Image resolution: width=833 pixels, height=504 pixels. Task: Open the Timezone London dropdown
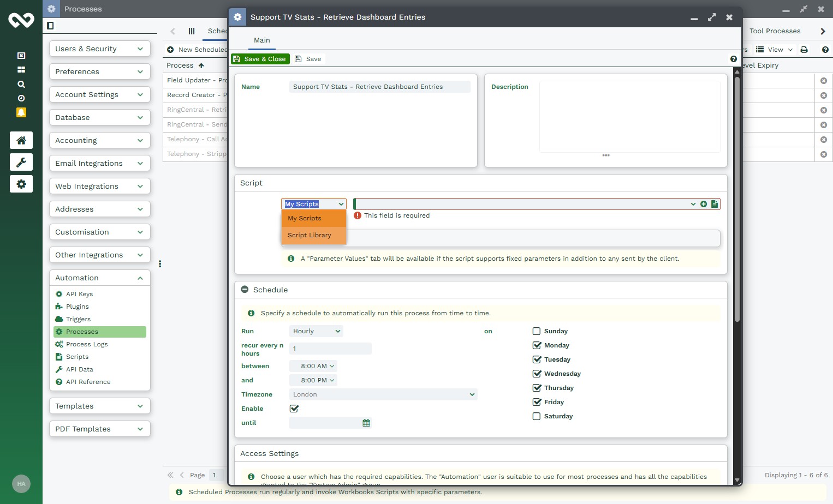[383, 394]
